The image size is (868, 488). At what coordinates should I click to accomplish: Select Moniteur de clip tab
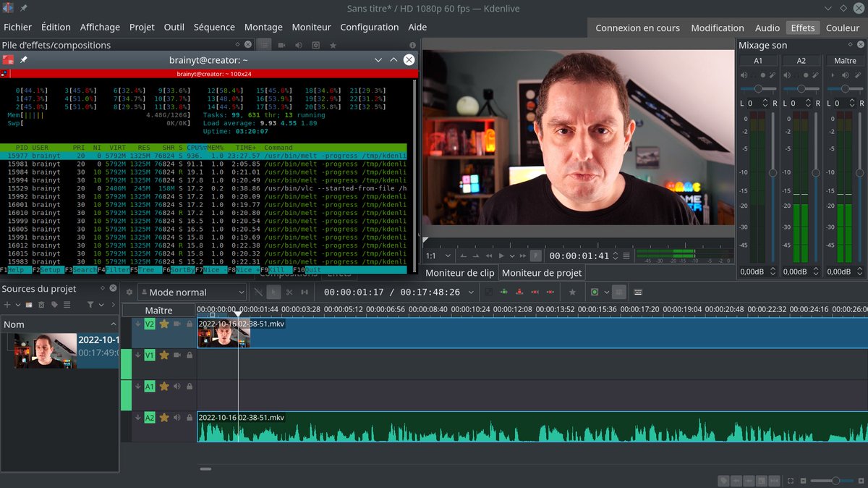(460, 273)
